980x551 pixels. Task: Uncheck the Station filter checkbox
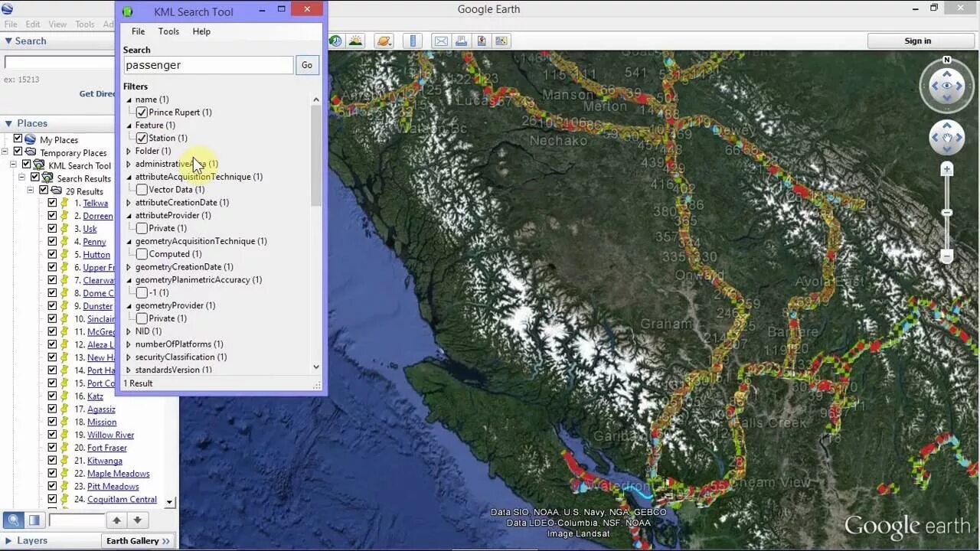[x=142, y=138]
